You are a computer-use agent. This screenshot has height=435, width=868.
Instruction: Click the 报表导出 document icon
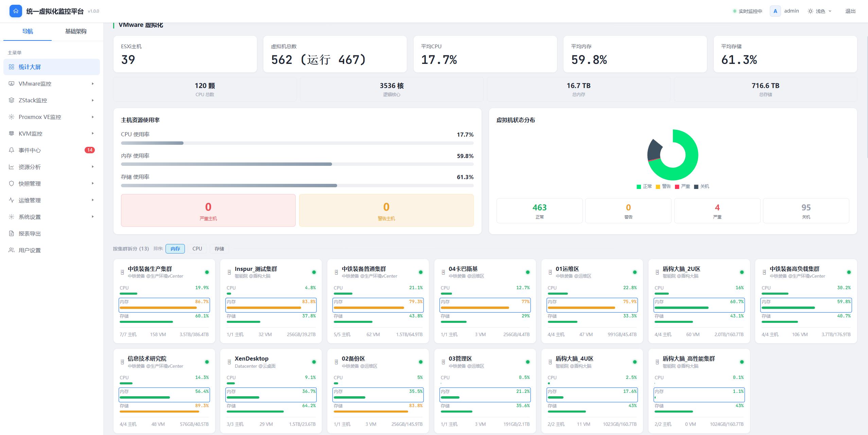12,233
